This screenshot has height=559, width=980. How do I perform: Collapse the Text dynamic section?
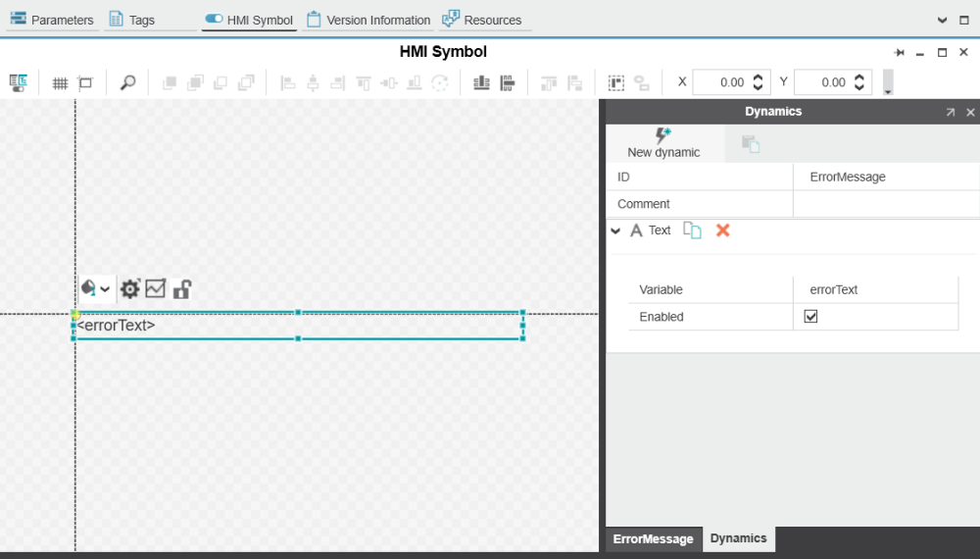click(615, 230)
